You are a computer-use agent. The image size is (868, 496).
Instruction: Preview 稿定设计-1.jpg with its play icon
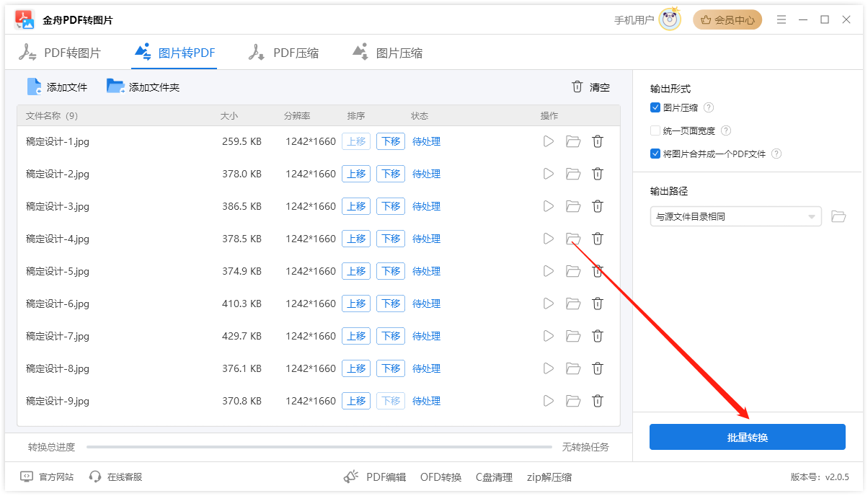click(548, 141)
